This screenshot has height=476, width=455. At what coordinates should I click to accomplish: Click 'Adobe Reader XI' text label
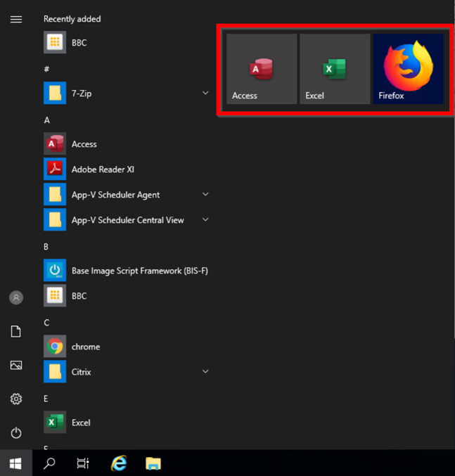coord(103,169)
